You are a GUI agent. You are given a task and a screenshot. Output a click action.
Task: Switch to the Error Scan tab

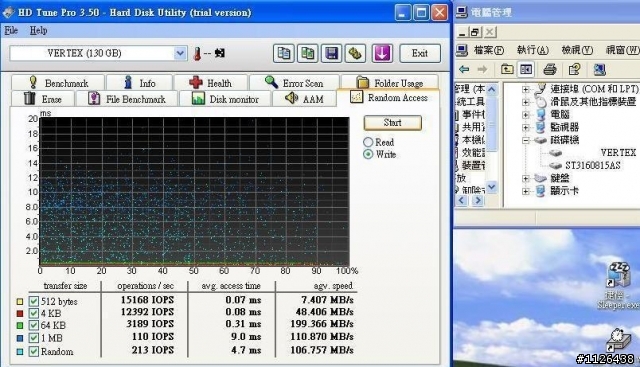point(294,83)
